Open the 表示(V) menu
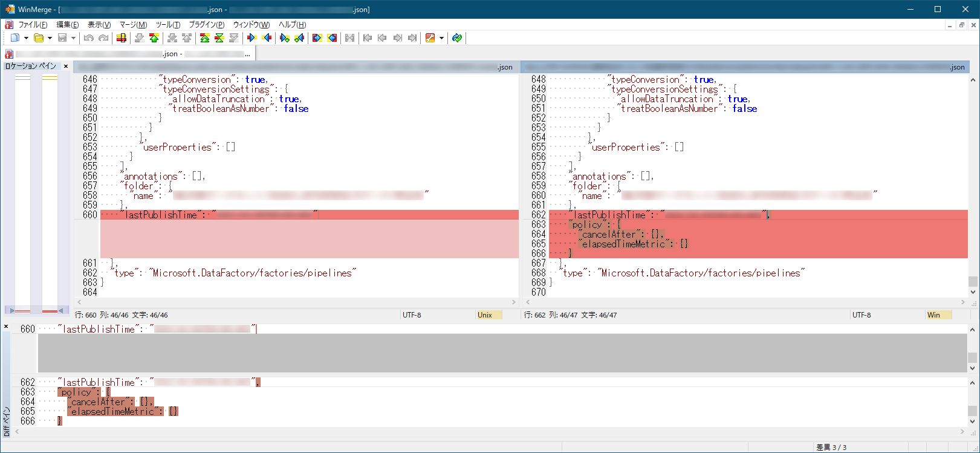The width and height of the screenshot is (980, 453). pyautogui.click(x=99, y=25)
